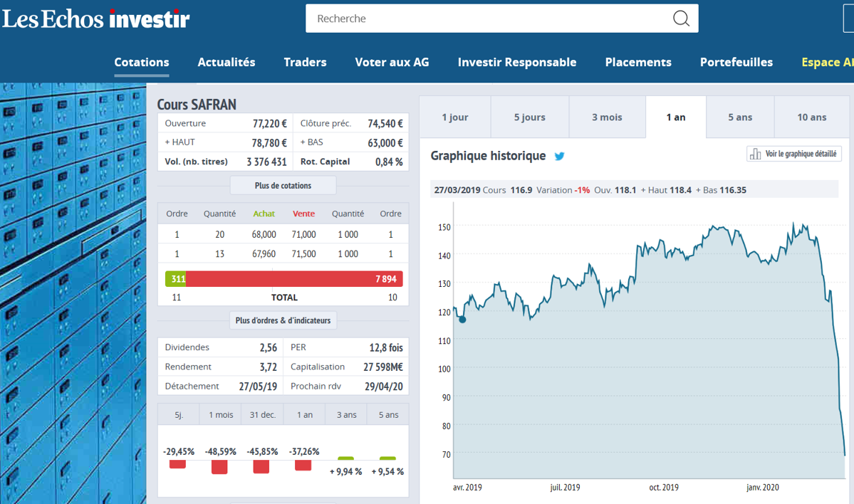Select the 5 jours chart period
This screenshot has width=854, height=504.
point(530,117)
